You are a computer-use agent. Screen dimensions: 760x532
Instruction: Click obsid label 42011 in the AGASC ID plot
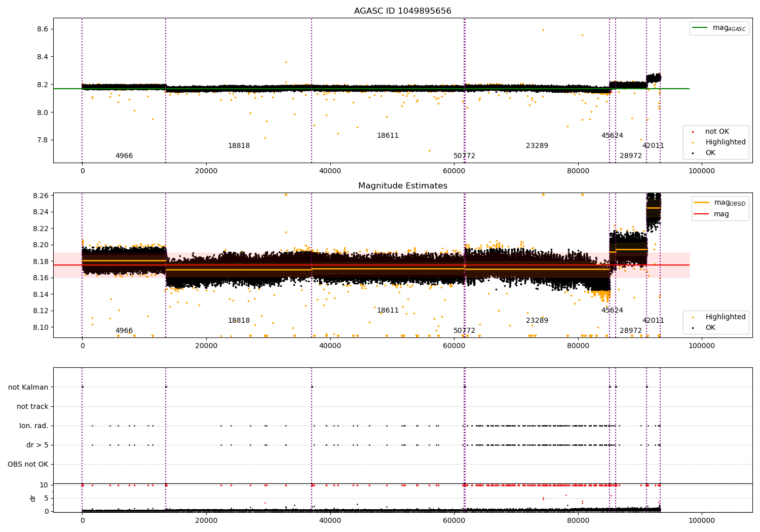(x=653, y=146)
